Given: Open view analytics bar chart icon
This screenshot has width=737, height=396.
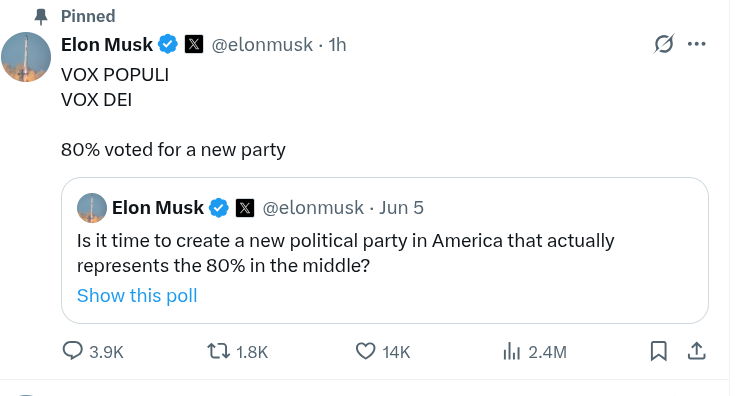Looking at the screenshot, I should coord(511,351).
